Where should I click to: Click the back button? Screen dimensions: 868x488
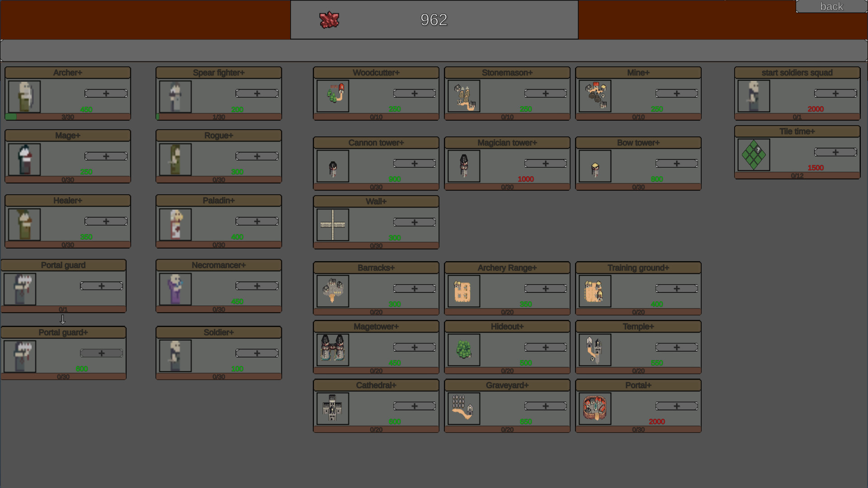click(831, 6)
